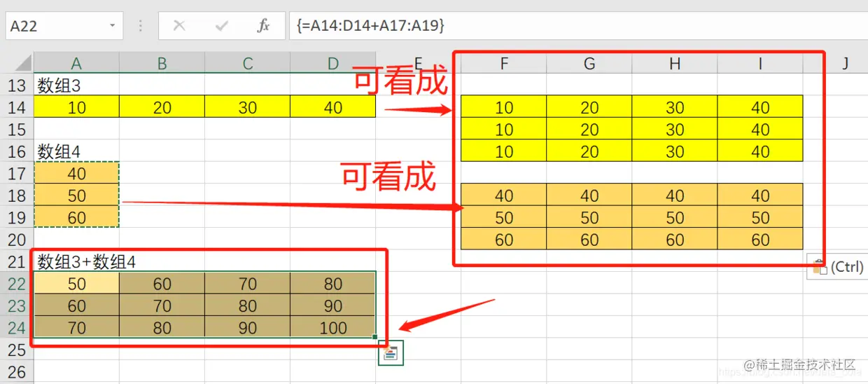Select row 20 header

point(17,240)
